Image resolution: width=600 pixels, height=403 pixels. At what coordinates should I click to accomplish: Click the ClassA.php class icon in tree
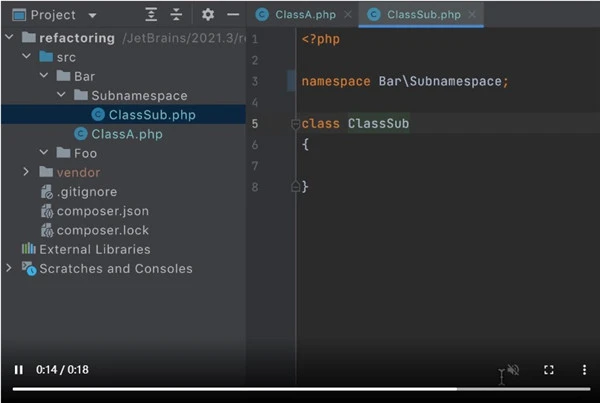(x=80, y=134)
